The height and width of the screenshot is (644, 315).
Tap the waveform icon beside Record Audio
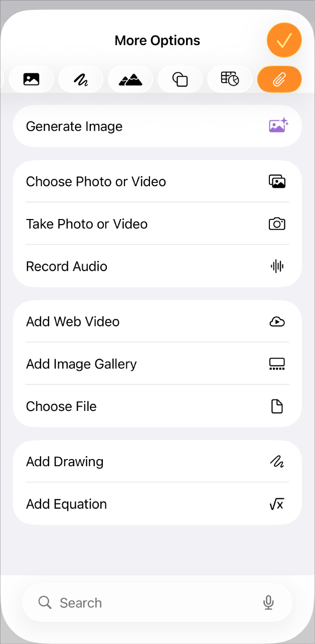coord(277,266)
